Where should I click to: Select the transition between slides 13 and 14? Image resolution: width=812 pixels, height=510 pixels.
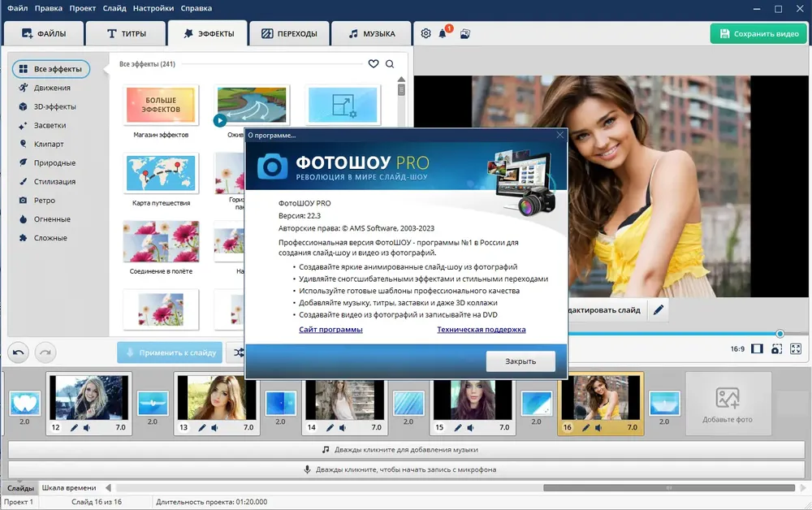click(281, 404)
